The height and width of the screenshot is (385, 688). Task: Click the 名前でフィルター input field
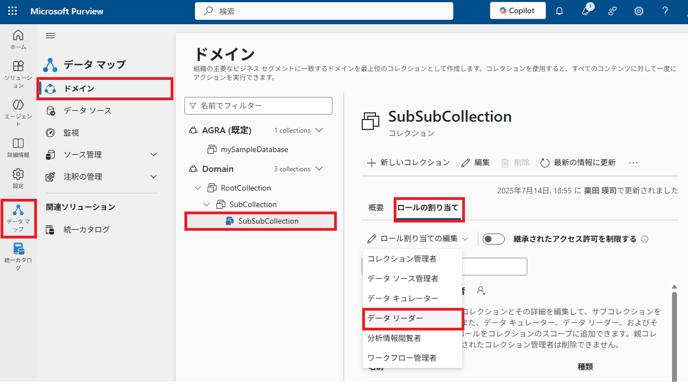click(x=258, y=106)
